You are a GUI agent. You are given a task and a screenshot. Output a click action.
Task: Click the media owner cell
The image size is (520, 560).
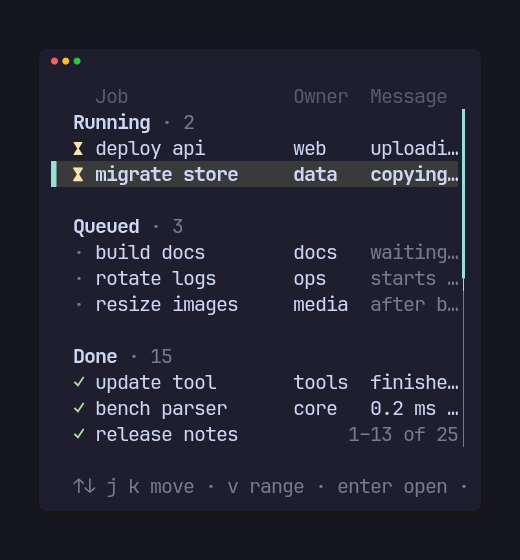point(321,305)
